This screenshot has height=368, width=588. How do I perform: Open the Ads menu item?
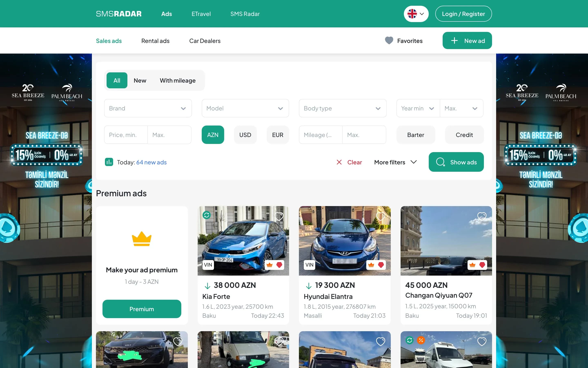pos(166,14)
